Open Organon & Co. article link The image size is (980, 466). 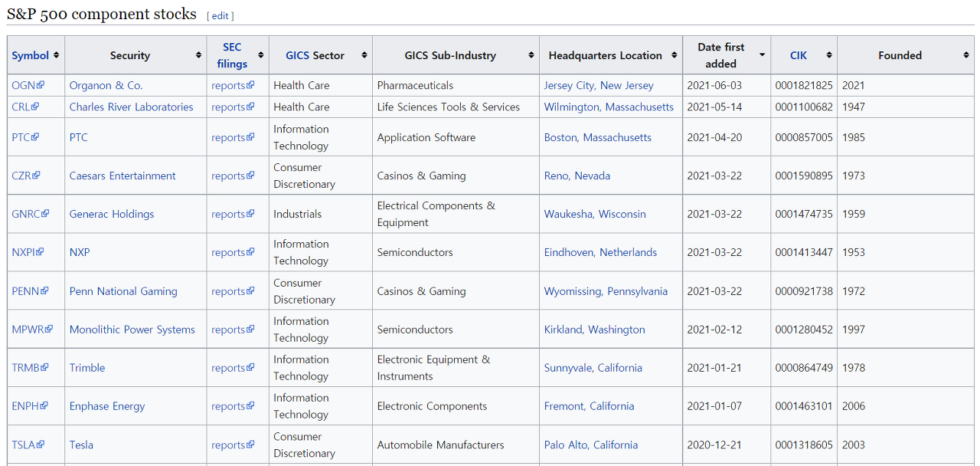(106, 85)
